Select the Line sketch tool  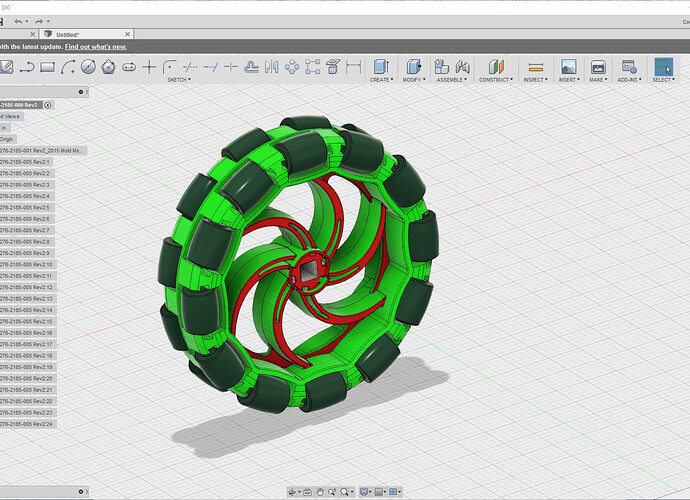click(x=27, y=67)
